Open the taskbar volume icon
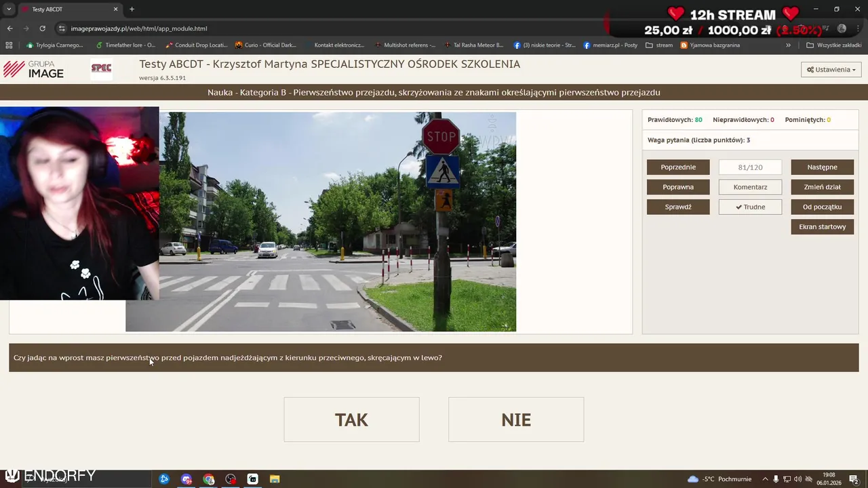Image resolution: width=868 pixels, height=488 pixels. (797, 479)
